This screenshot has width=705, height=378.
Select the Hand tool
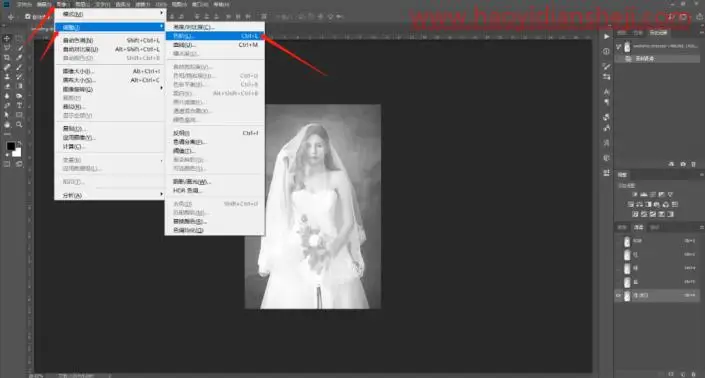[x=7, y=125]
